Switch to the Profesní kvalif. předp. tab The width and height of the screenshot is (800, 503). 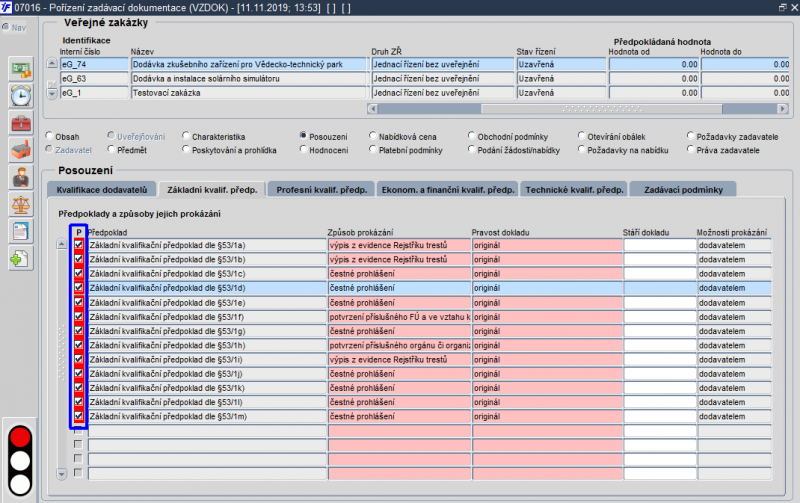click(322, 190)
